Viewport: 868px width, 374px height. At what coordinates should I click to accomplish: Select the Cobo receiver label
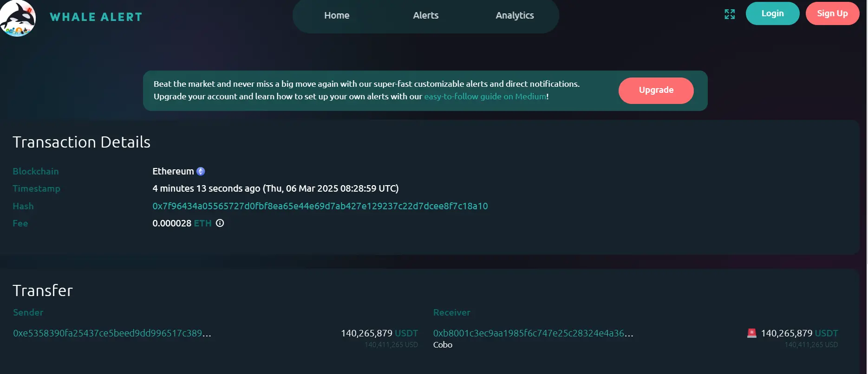443,345
